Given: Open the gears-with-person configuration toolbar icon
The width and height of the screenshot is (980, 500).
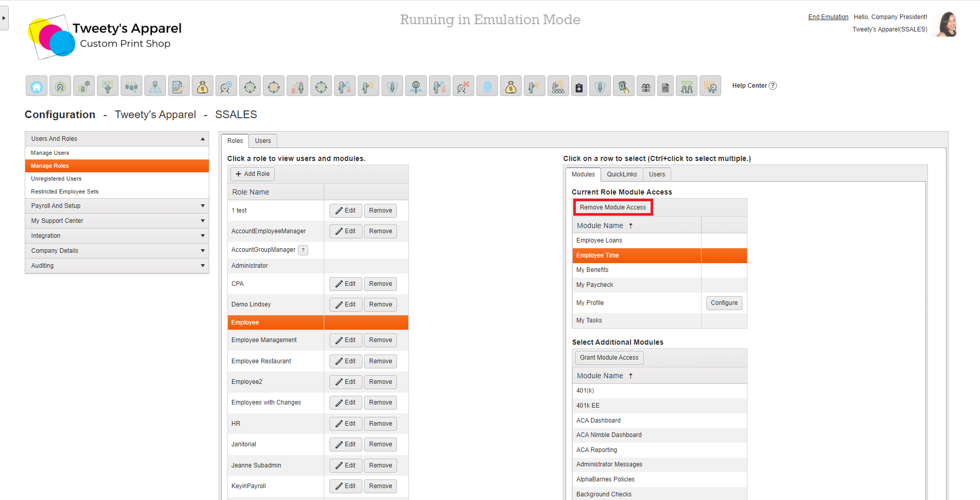Looking at the screenshot, I should (x=84, y=86).
